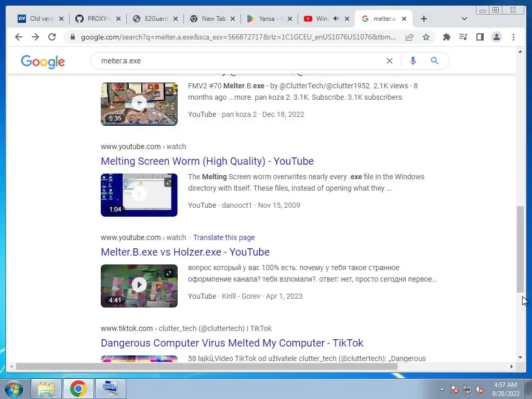Click in the Google search input field
This screenshot has height=399, width=532.
click(x=237, y=61)
